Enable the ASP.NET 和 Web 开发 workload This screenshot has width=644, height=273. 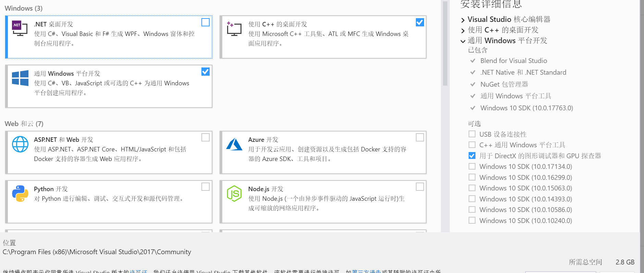[x=206, y=137]
